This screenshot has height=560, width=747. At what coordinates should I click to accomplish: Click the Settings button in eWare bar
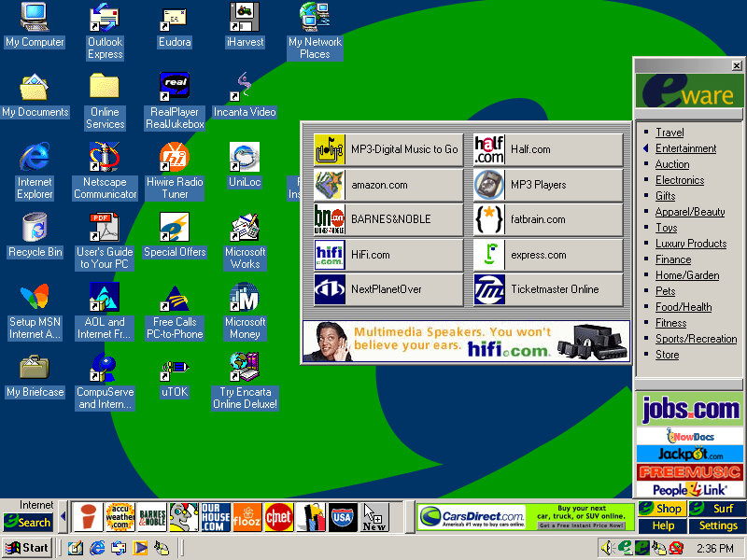pos(717,525)
